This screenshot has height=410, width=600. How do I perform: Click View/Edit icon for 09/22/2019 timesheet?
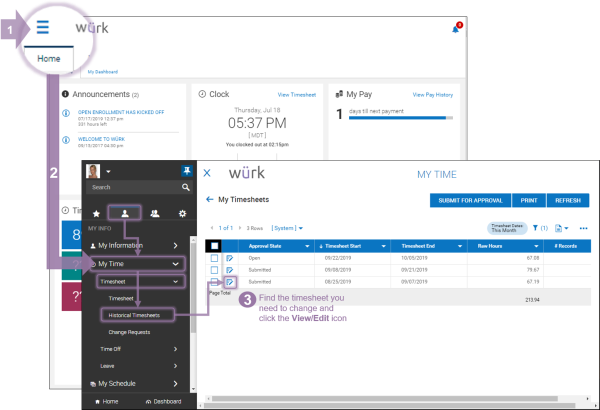(230, 258)
